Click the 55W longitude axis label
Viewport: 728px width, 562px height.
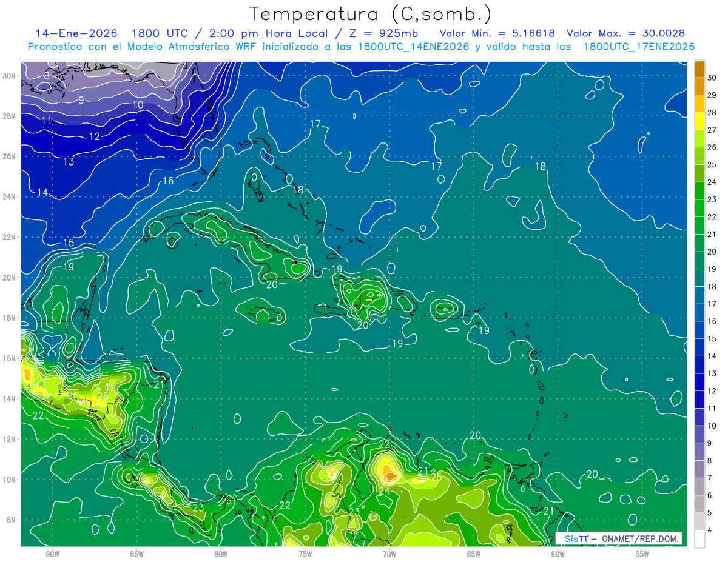pos(642,554)
